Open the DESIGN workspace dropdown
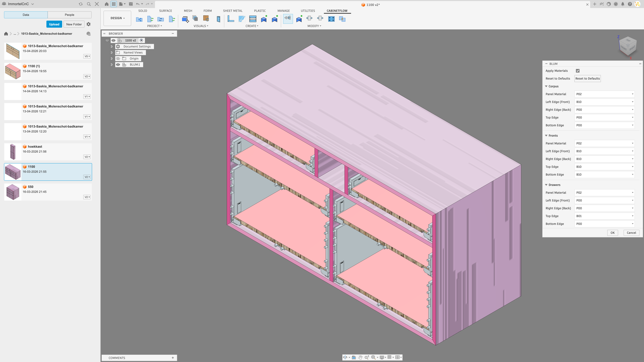 pyautogui.click(x=117, y=18)
